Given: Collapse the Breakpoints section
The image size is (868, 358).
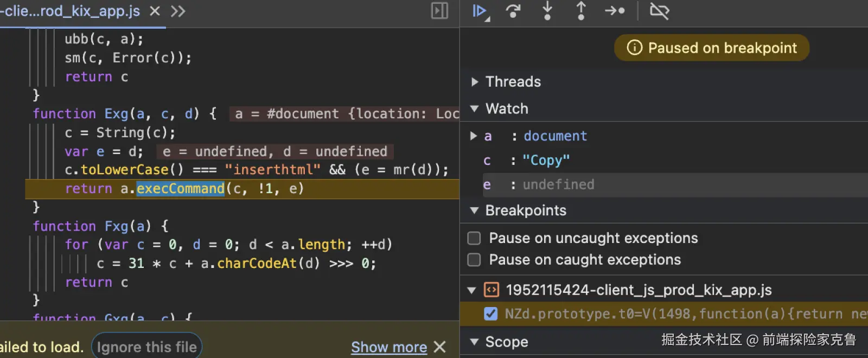Looking at the screenshot, I should tap(475, 210).
